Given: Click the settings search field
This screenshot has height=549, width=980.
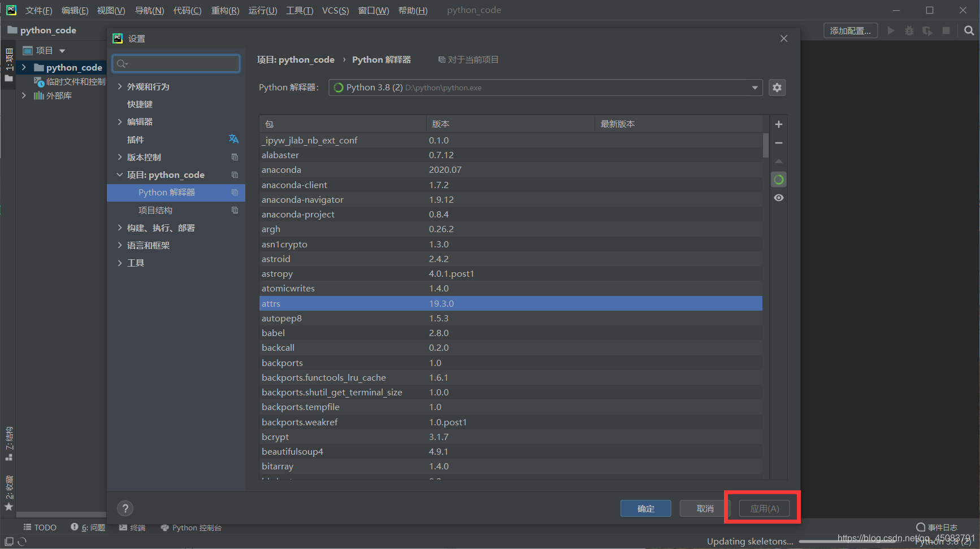Looking at the screenshot, I should (x=176, y=63).
